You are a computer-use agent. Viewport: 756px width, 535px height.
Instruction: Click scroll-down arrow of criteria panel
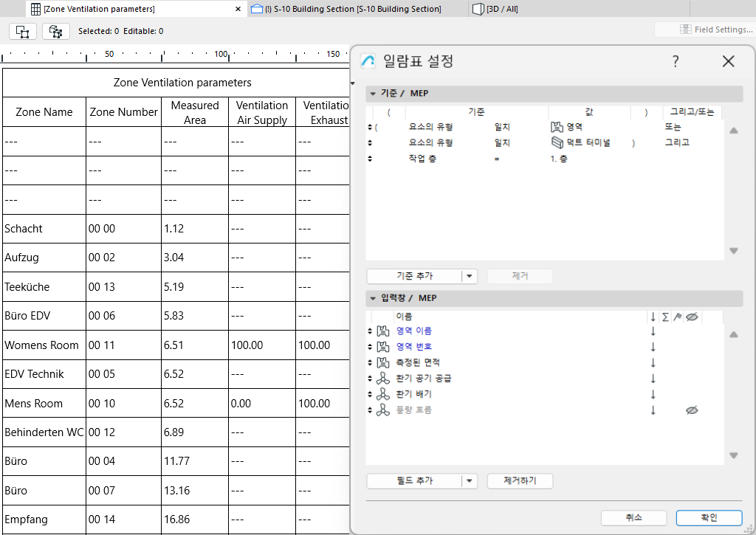pos(733,250)
